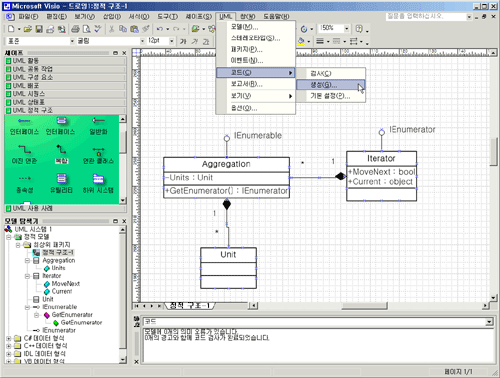Image resolution: width=500 pixels, height=378 pixels.
Task: Click the Save icon in toolbar
Action: pyautogui.click(x=39, y=29)
